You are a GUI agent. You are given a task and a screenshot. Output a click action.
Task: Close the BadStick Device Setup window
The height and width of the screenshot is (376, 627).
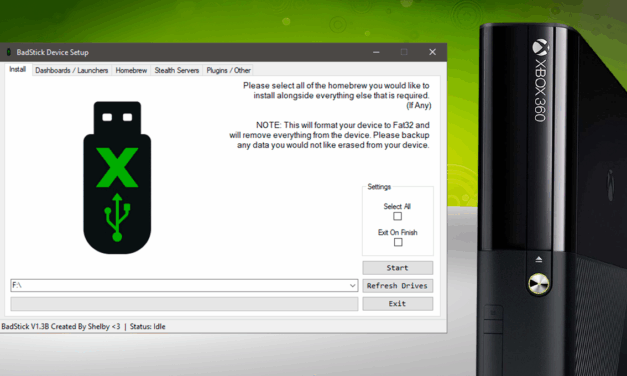pos(432,52)
